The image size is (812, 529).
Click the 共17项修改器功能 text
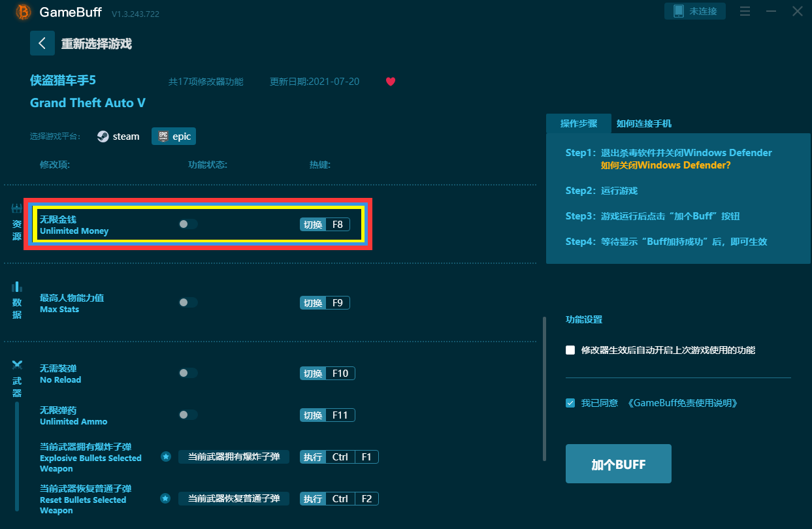[x=206, y=82]
